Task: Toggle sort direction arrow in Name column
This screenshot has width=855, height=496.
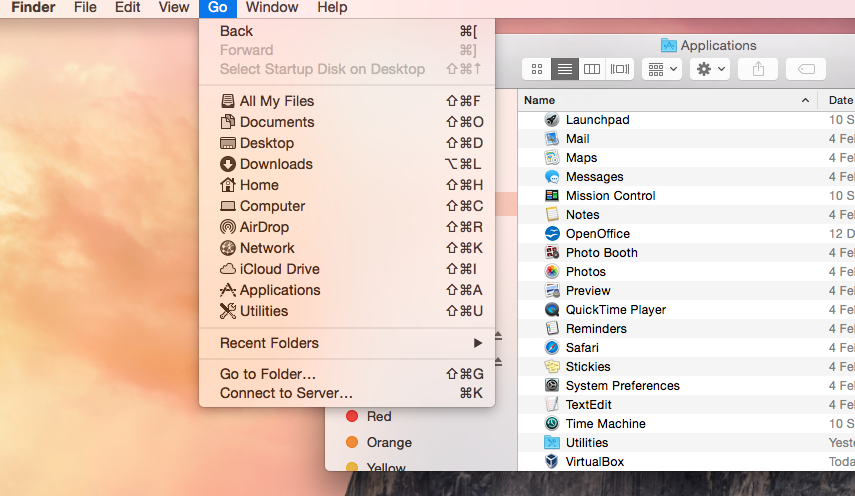Action: tap(805, 100)
